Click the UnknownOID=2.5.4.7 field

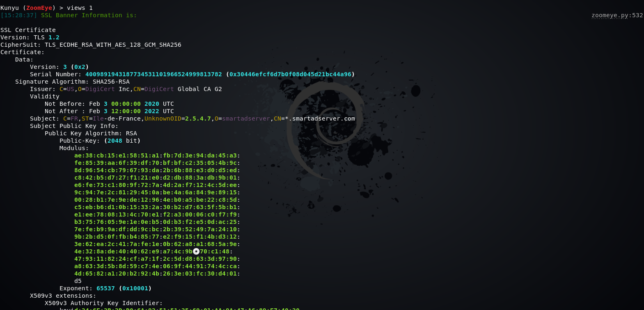[178, 119]
